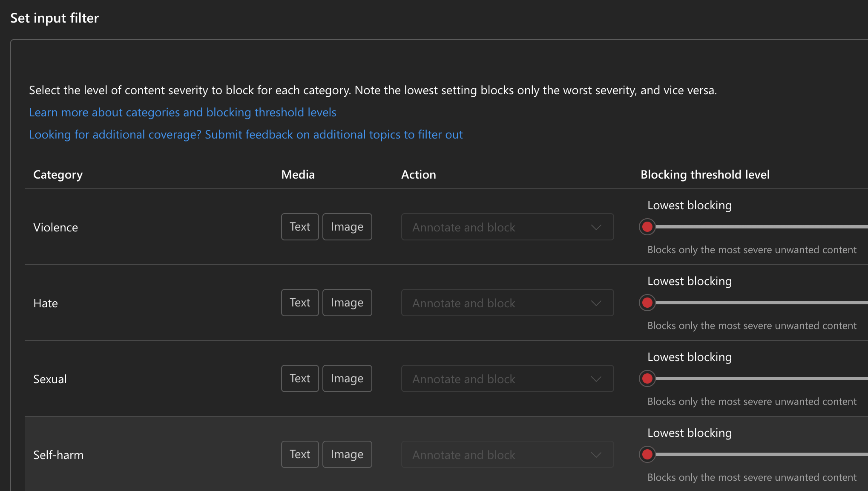Click the Media column header
This screenshot has width=868, height=491.
(298, 174)
